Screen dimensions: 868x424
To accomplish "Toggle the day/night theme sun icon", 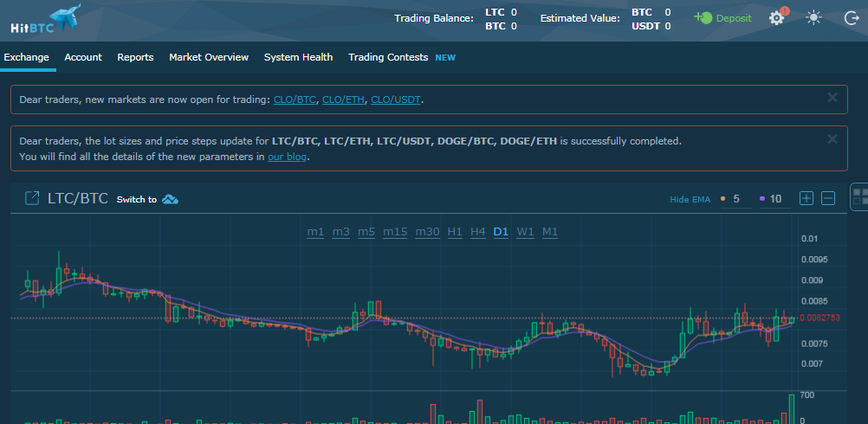I will click(x=813, y=17).
